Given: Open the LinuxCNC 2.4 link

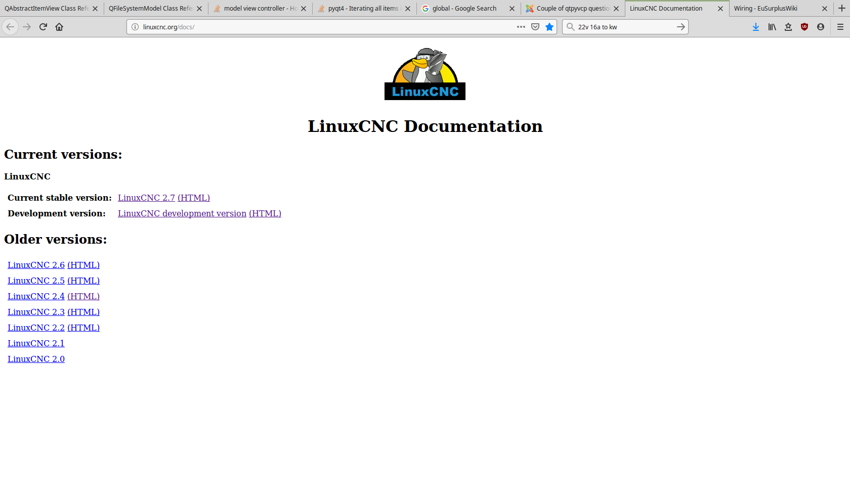Looking at the screenshot, I should tap(36, 296).
